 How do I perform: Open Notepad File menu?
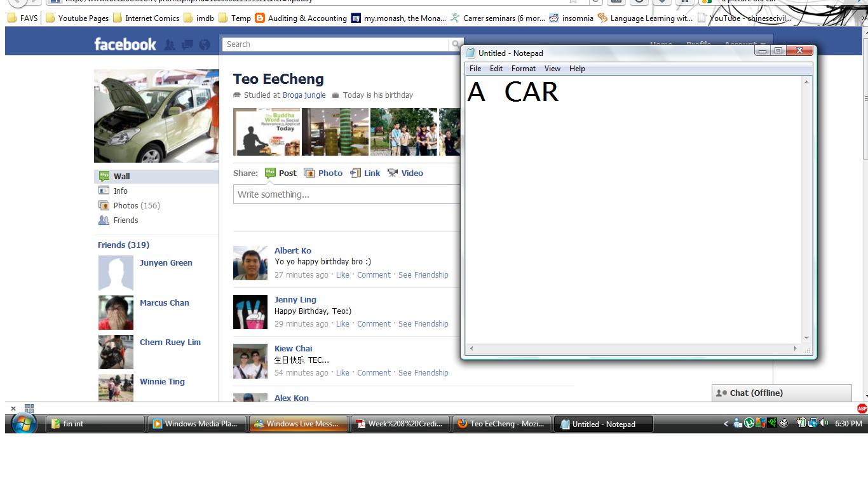[x=475, y=69]
